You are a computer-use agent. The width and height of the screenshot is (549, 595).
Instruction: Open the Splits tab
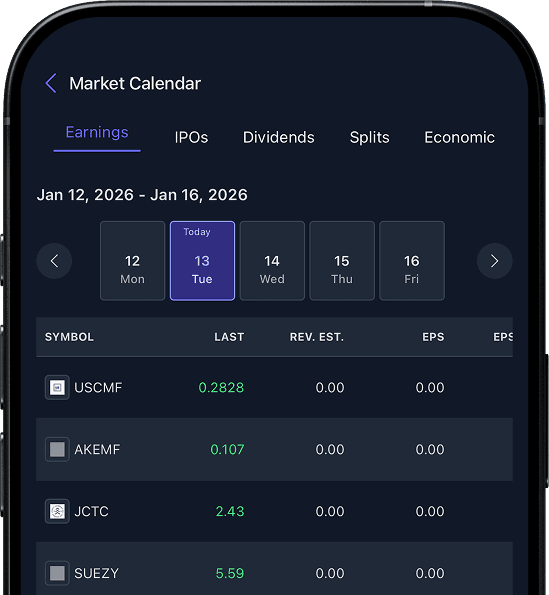tap(370, 137)
